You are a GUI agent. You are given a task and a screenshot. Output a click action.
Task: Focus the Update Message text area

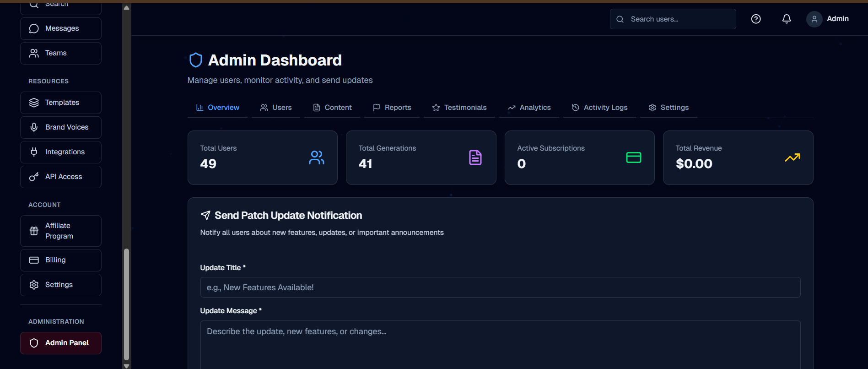pyautogui.click(x=500, y=345)
